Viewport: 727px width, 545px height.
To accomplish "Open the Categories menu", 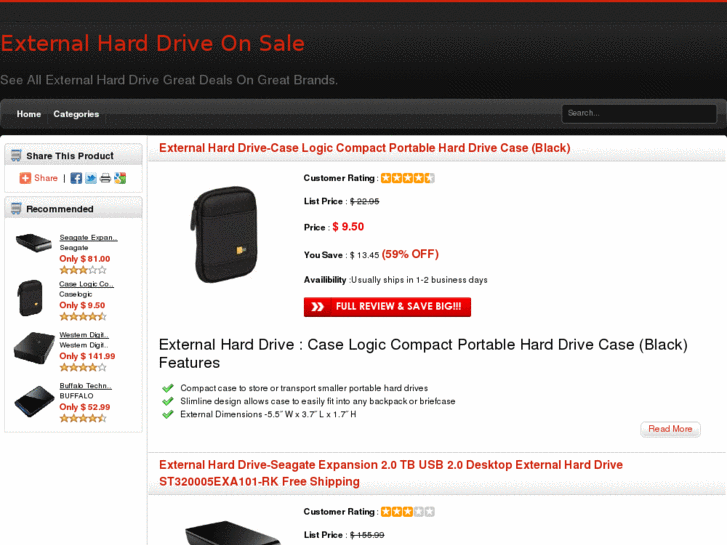I will tap(76, 114).
